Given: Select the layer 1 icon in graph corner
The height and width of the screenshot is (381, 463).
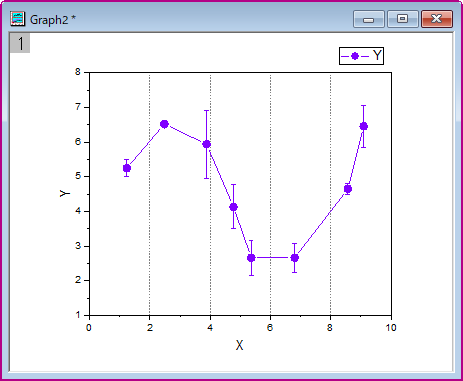Looking at the screenshot, I should pyautogui.click(x=20, y=43).
